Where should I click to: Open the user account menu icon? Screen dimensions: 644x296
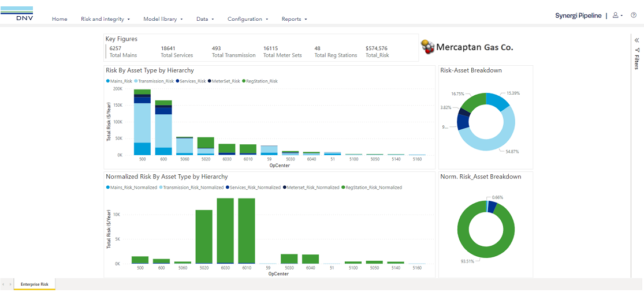pyautogui.click(x=616, y=16)
